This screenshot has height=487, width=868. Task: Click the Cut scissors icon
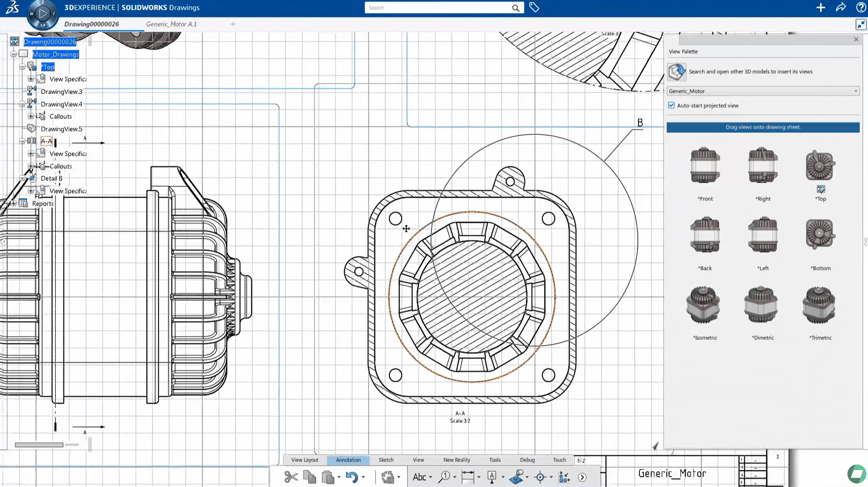tap(291, 477)
